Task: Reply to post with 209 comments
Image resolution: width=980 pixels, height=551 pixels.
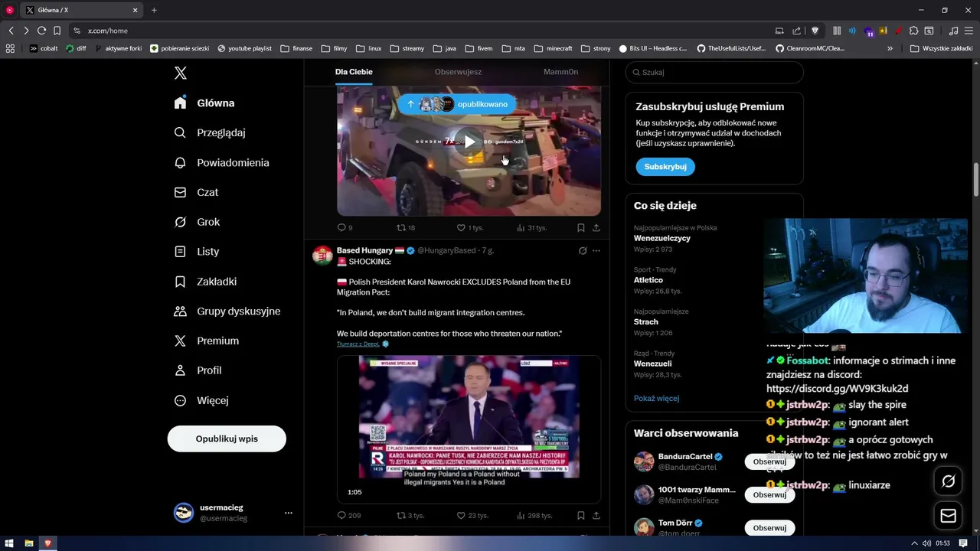Action: pyautogui.click(x=348, y=516)
